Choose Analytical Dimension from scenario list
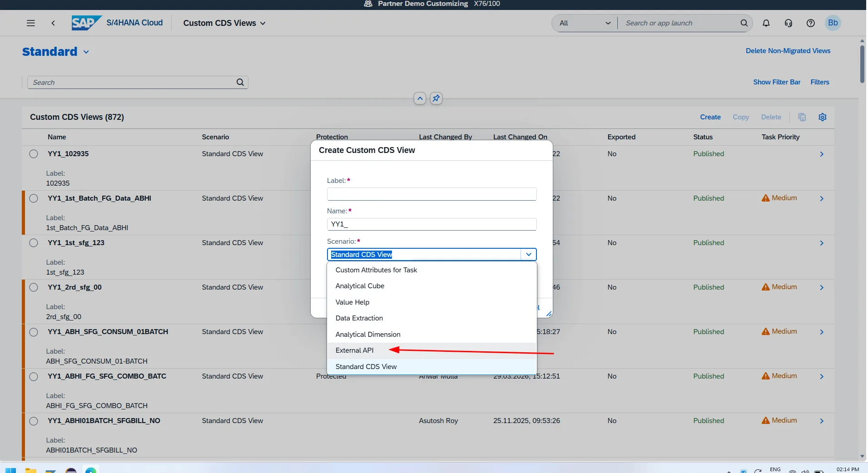868x473 pixels. (432, 335)
